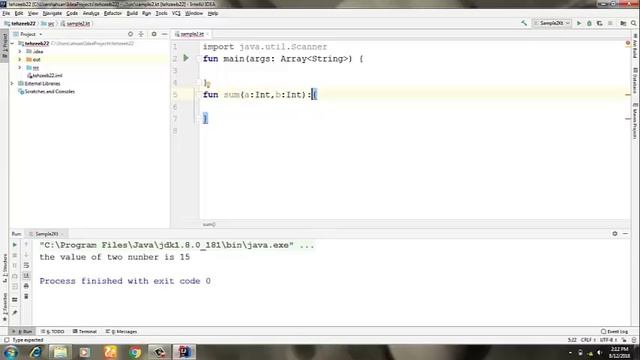The height and width of the screenshot is (360, 640).
Task: Open the Event Log
Action: [x=615, y=331]
